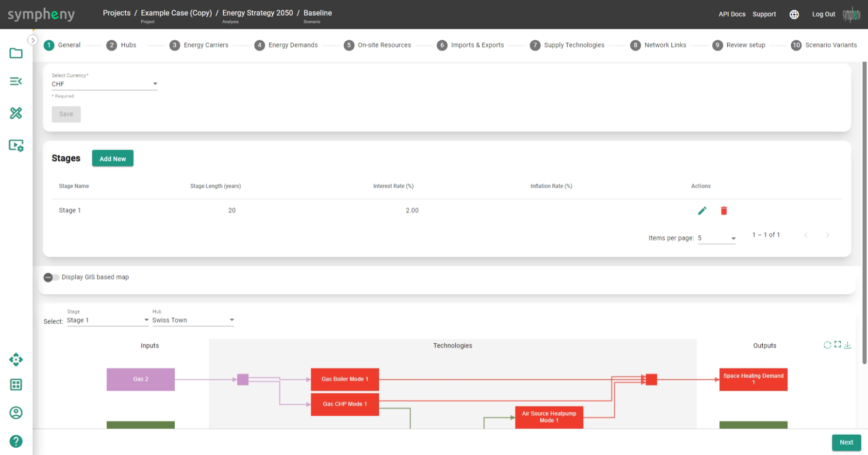Open the Hub dropdown showing Swiss Town
868x455 pixels.
pos(193,320)
